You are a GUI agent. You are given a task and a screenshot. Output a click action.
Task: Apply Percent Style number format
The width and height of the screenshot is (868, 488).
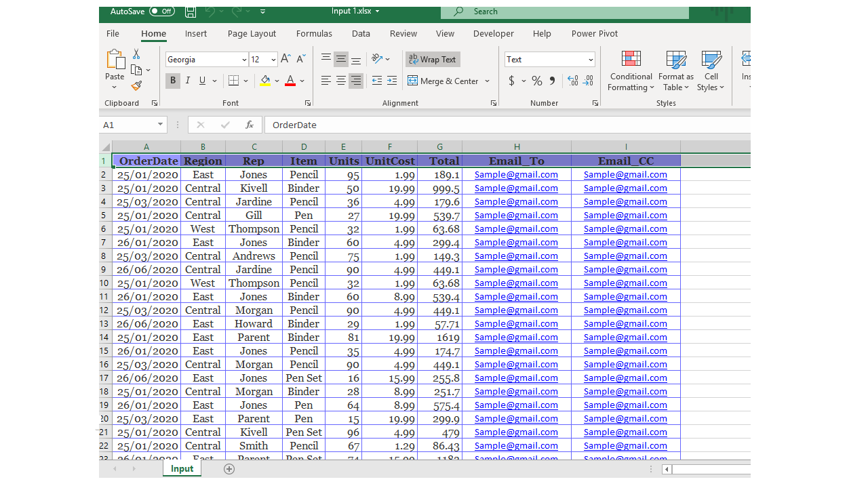point(537,81)
